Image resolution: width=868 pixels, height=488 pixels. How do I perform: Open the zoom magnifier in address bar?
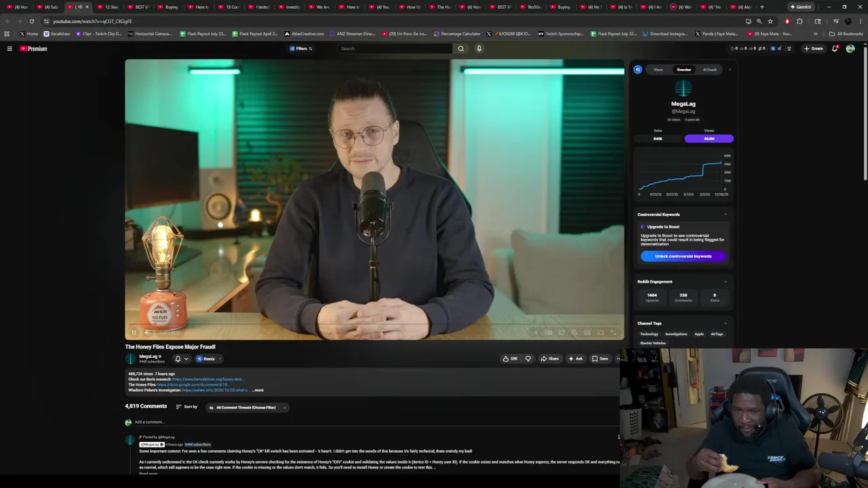point(759,21)
